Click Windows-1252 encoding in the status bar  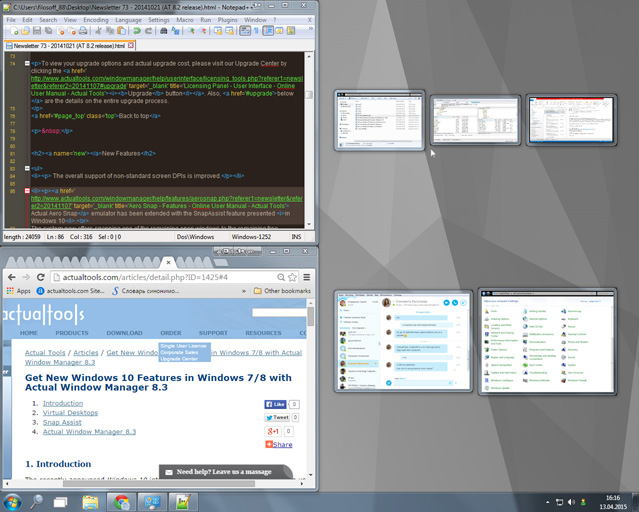(x=251, y=237)
